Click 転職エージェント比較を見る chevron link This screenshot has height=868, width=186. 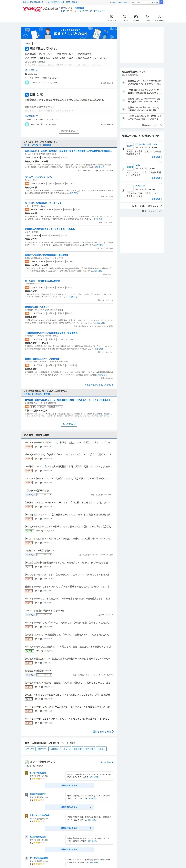147,206
